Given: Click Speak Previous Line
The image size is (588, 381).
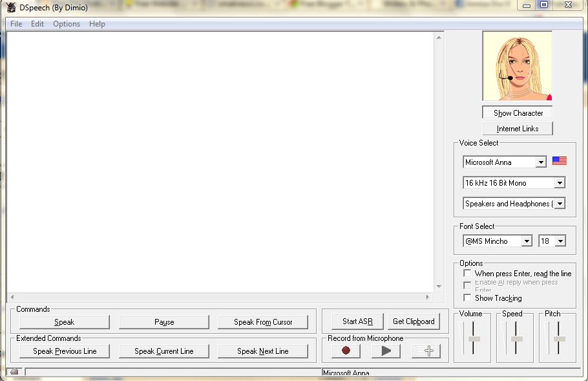Looking at the screenshot, I should coord(65,351).
